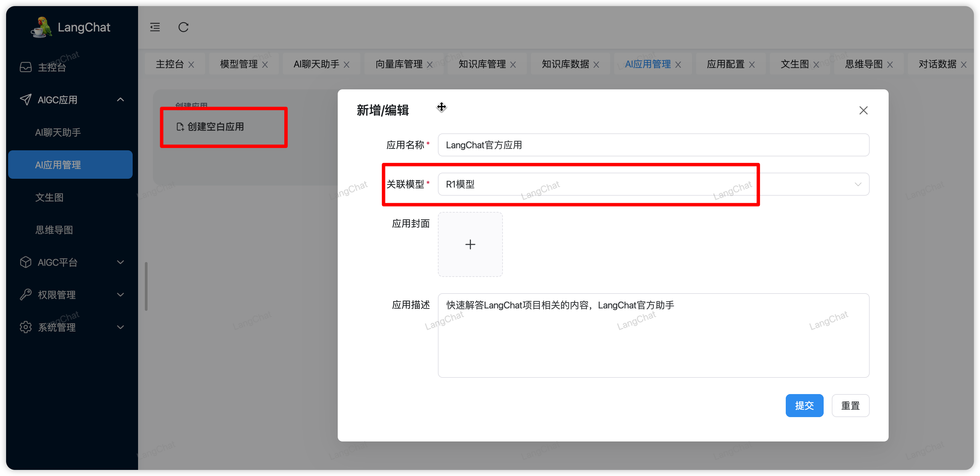Screen dimensions: 980x476
Task: Close the 向量库管理 tab
Action: tap(430, 65)
